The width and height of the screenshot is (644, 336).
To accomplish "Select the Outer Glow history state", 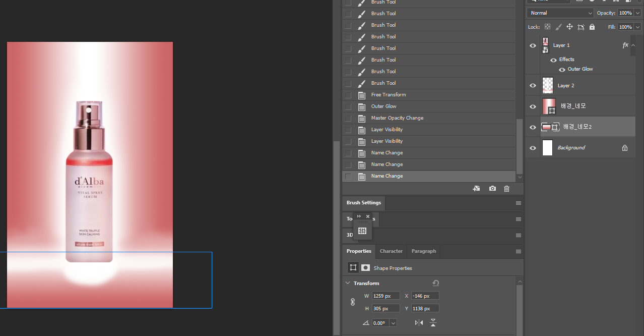I will pyautogui.click(x=429, y=106).
